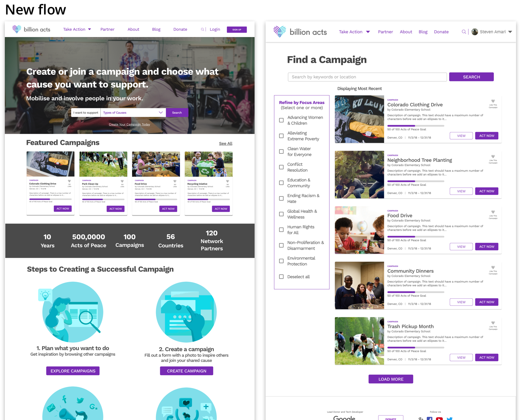Click the Facebook icon in the footer

429,418
